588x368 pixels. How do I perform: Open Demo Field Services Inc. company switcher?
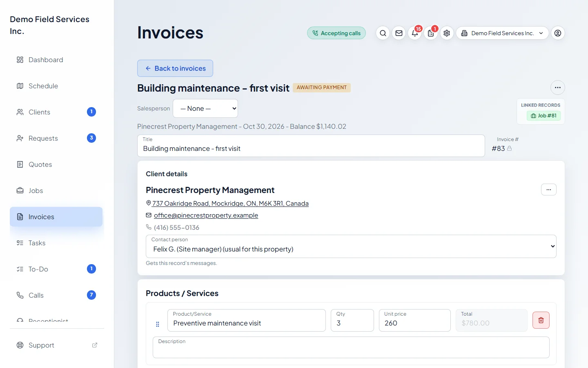coord(502,33)
